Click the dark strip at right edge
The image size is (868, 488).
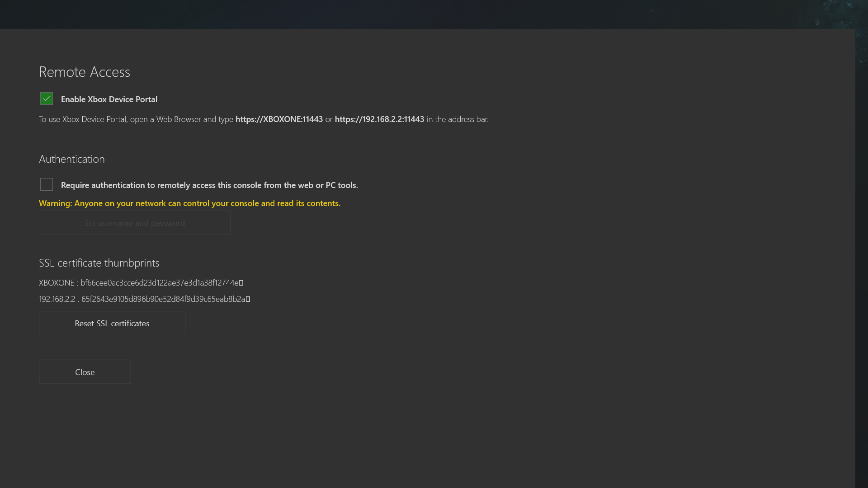pyautogui.click(x=862, y=258)
